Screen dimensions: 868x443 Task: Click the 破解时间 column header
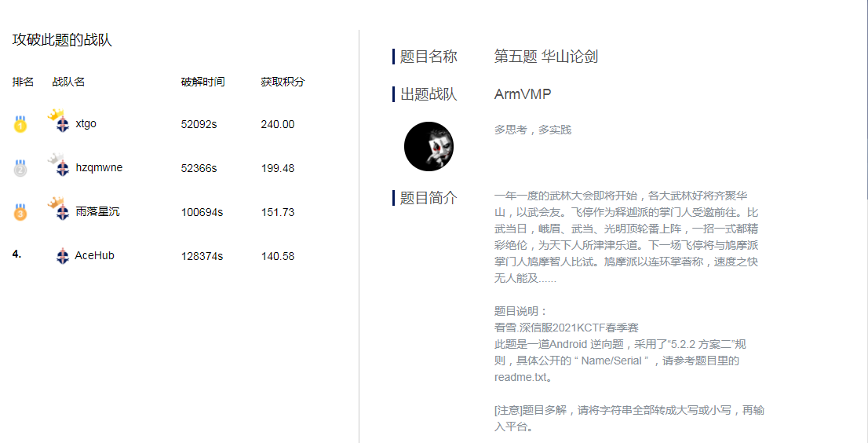pos(202,82)
